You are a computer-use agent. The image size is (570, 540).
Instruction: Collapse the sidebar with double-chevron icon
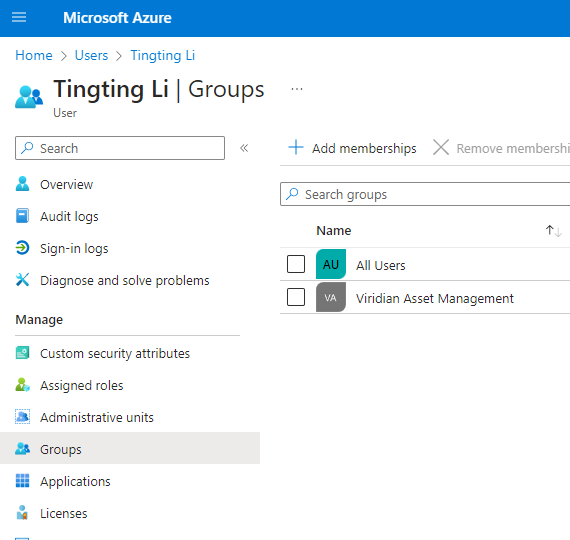tap(244, 148)
